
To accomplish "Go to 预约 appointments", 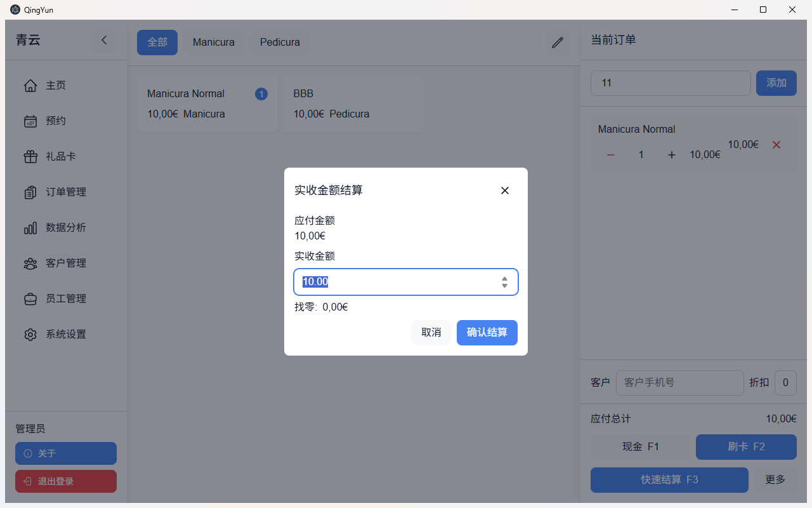I will pos(66,121).
